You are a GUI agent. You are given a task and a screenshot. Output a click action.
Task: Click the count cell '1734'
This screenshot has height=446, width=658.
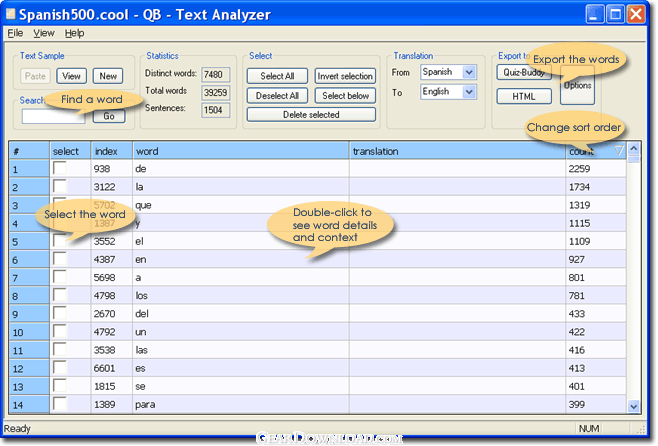tap(595, 187)
